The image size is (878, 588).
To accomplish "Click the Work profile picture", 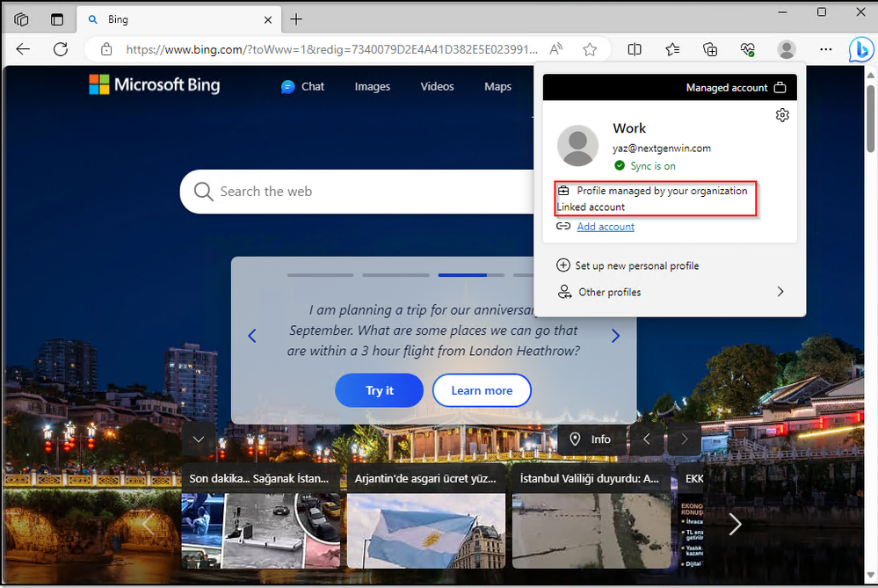I will pyautogui.click(x=578, y=146).
